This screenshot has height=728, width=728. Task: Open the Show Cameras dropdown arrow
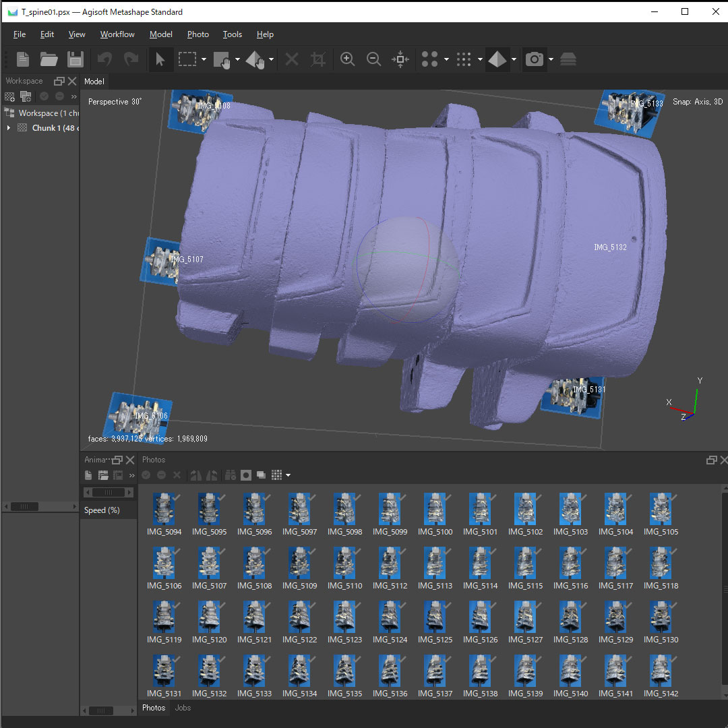(551, 59)
